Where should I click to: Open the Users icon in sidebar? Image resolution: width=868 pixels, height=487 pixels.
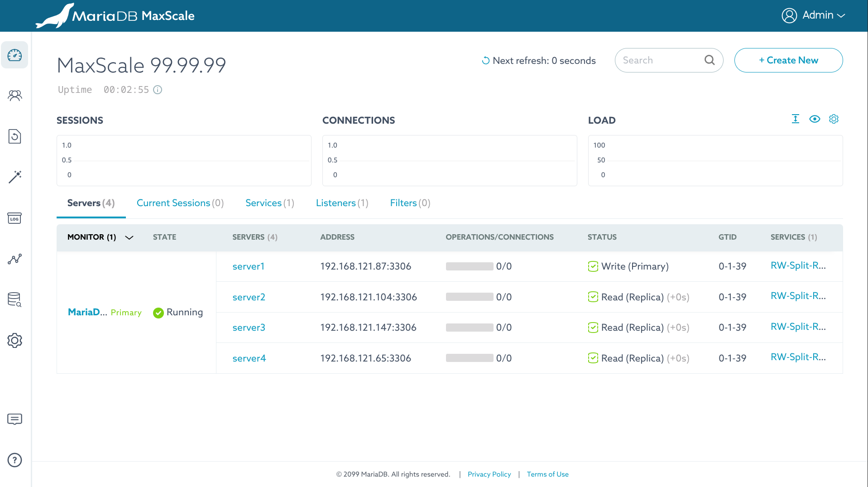(x=14, y=96)
